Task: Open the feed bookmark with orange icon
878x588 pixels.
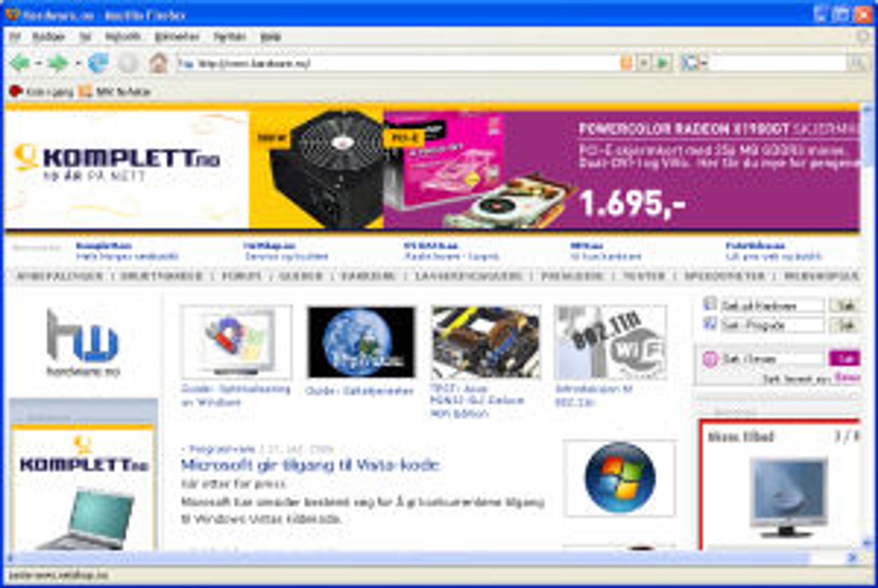Action: [x=115, y=92]
